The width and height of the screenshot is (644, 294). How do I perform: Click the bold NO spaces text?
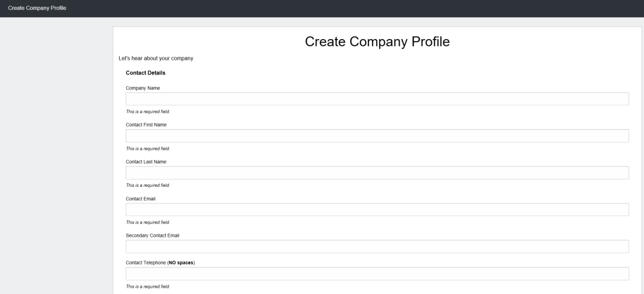pyautogui.click(x=181, y=263)
